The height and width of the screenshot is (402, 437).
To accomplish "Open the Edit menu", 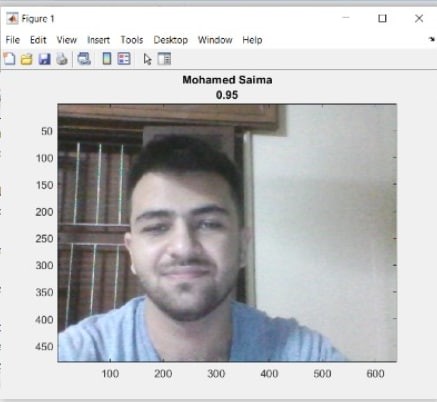I will [38, 40].
